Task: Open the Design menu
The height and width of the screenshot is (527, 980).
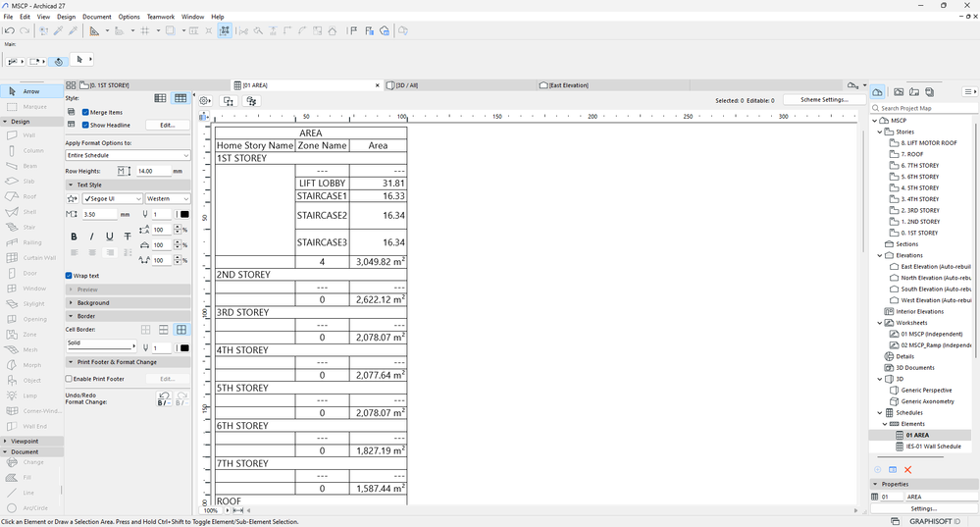Action: [x=67, y=17]
